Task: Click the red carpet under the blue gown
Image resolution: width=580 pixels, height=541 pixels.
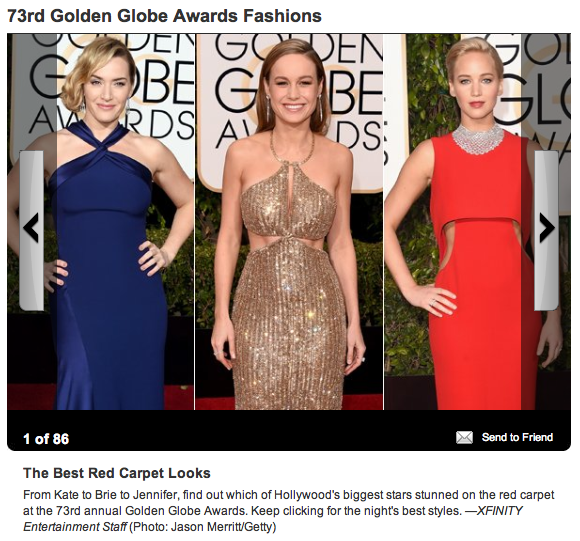Action: pyautogui.click(x=31, y=396)
